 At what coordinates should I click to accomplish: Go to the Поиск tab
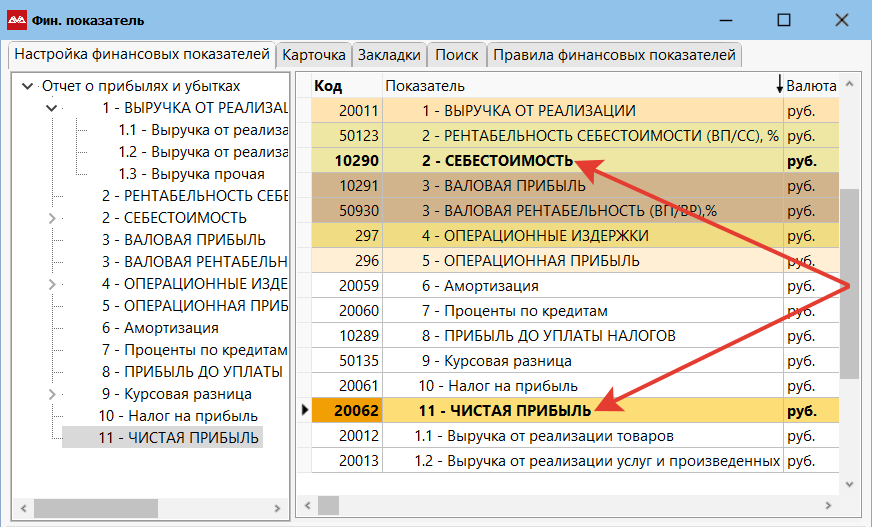tap(457, 55)
